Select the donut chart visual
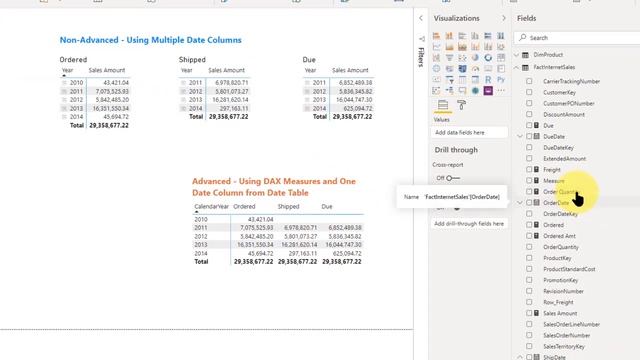The image size is (640, 360). click(488, 58)
